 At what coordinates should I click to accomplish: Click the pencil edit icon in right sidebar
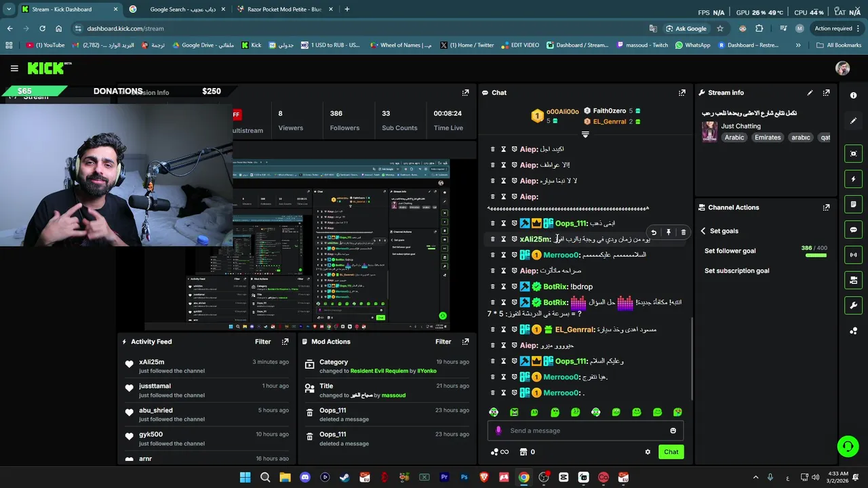[x=853, y=121]
